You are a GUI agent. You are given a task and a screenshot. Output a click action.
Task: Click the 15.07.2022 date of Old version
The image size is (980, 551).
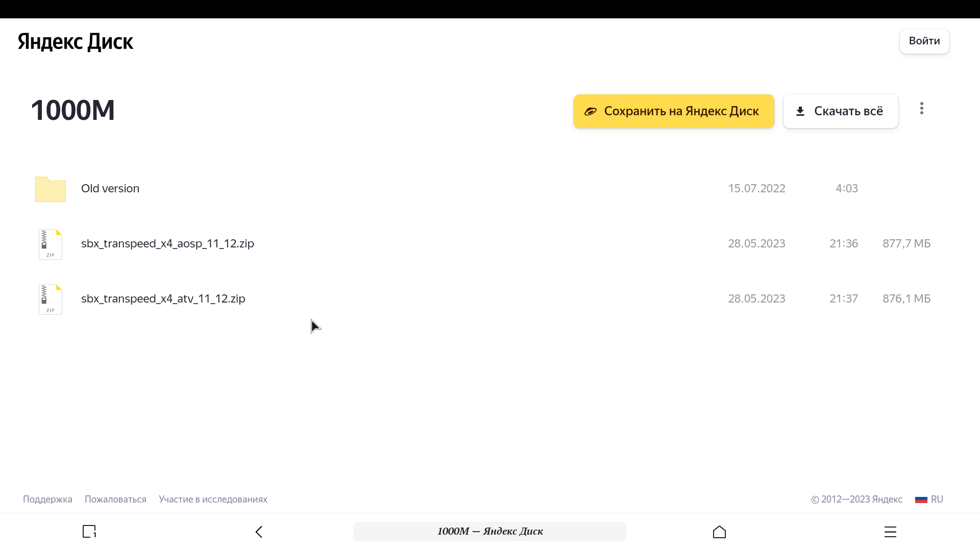[x=756, y=188]
